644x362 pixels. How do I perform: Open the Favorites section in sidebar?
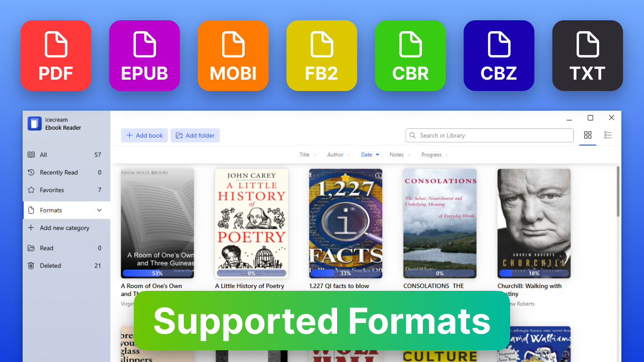52,190
